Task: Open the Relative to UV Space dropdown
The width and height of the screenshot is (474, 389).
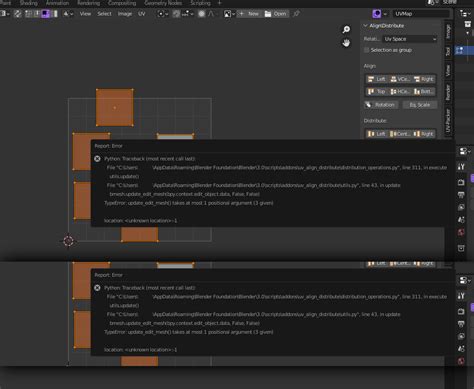Action: (409, 39)
